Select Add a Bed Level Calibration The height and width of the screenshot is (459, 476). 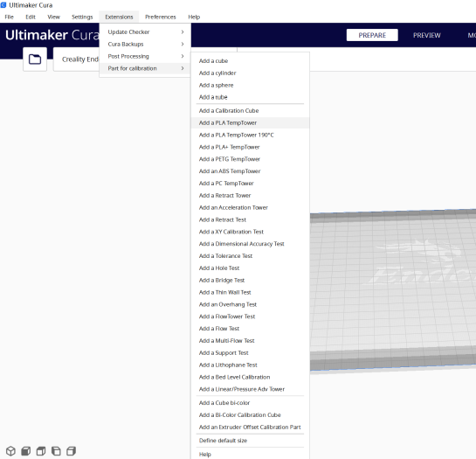pos(250,377)
